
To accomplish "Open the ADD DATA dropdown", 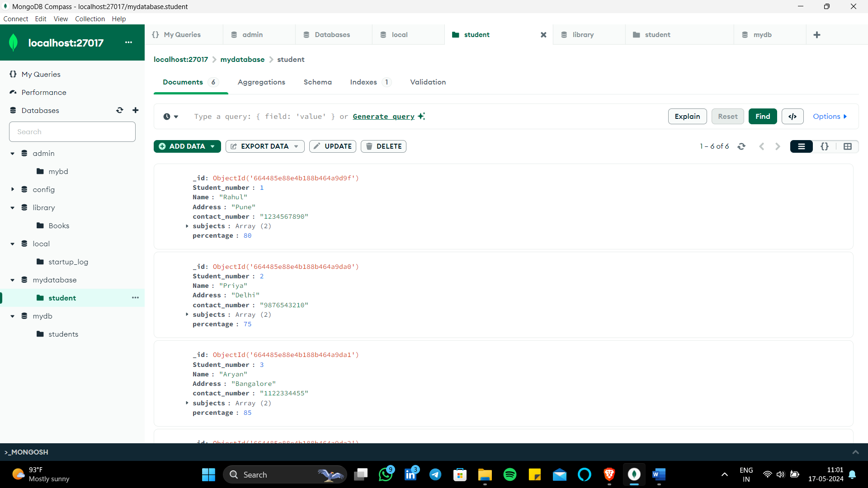I will click(187, 146).
